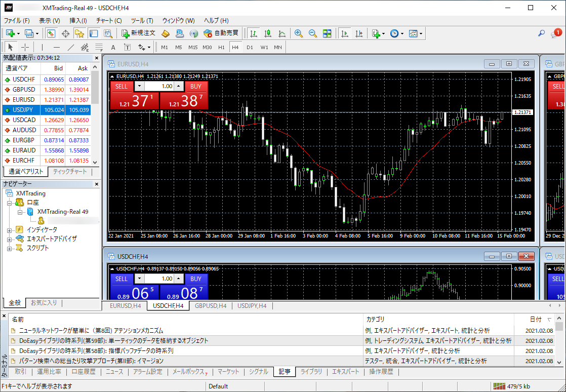566x392 pixels.
Task: Expand the スクリプト tree node
Action: coord(10,248)
